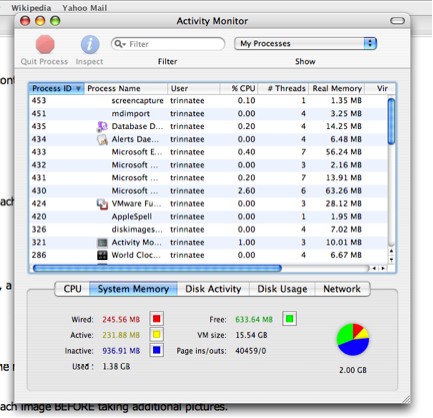Click the memory usage pie chart
433x418 pixels.
353,339
